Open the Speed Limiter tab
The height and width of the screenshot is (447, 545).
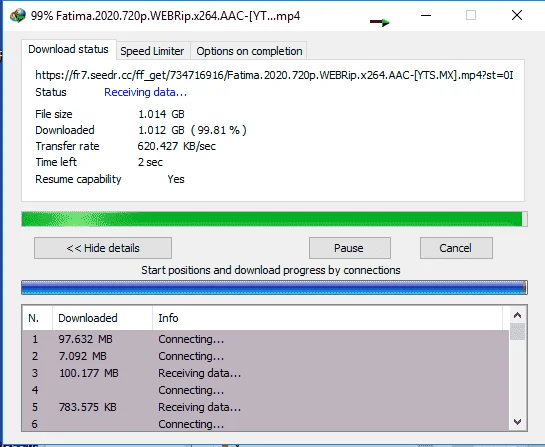pos(152,51)
